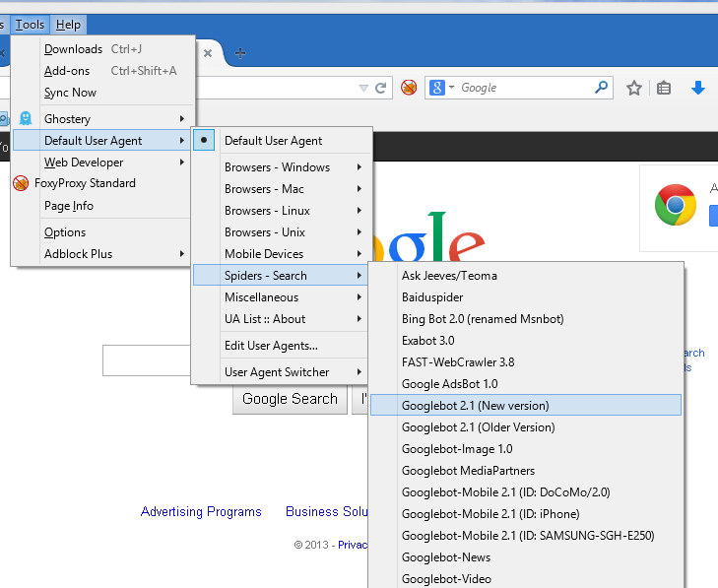Expand the Web Developer submenu

click(182, 163)
